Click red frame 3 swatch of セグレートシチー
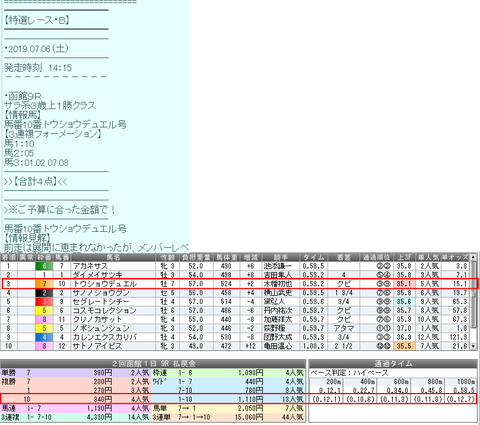The width and height of the screenshot is (480, 425). (44, 302)
